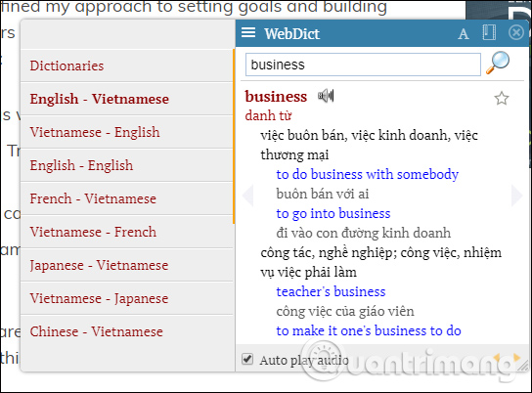Choose Vietnamese - French dictionary
This screenshot has width=532, height=393.
(127, 232)
